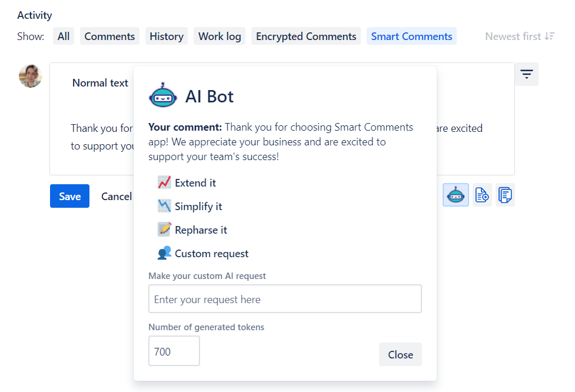Toggle Newest first sort order
The height and width of the screenshot is (392, 575).
[x=519, y=36]
